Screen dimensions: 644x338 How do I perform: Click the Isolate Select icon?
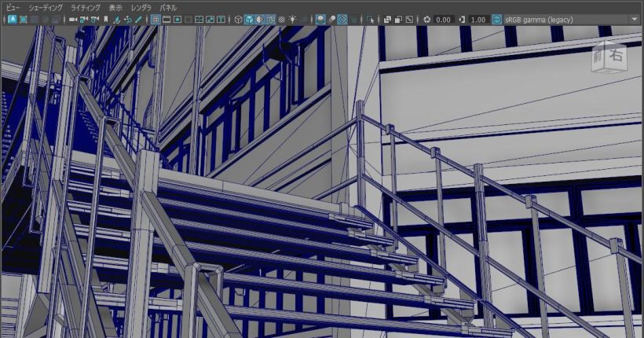click(x=371, y=20)
